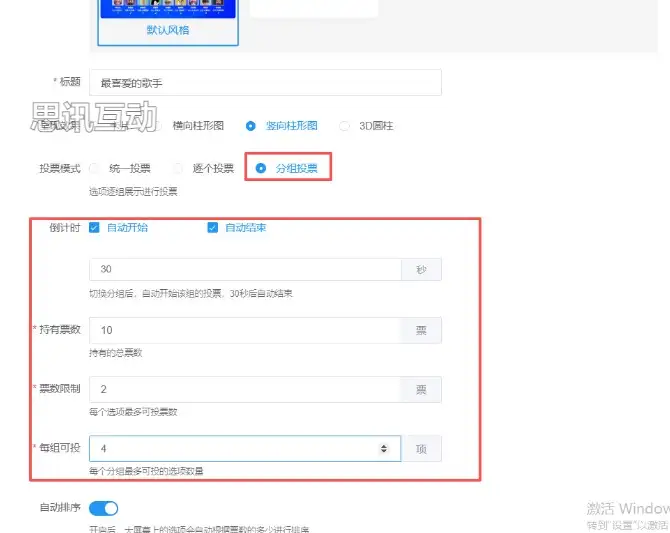The image size is (670, 533).
Task: Click the hint text 选项逐组展示进行投票
Action: (133, 191)
